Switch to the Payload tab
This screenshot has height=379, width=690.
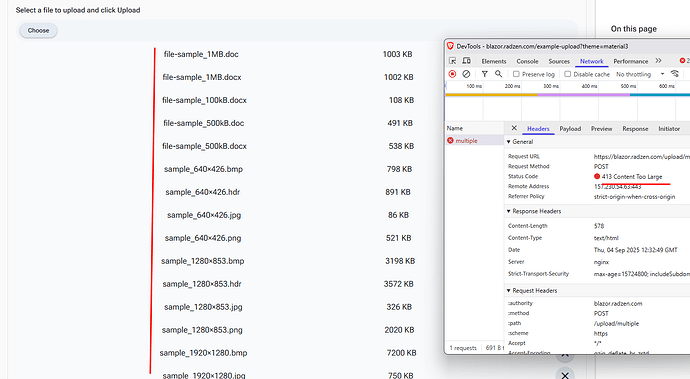pyautogui.click(x=570, y=129)
